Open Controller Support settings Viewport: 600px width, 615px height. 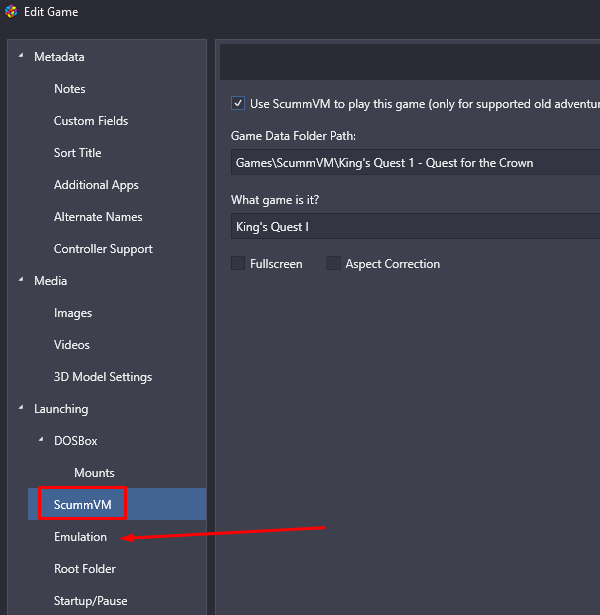[104, 249]
